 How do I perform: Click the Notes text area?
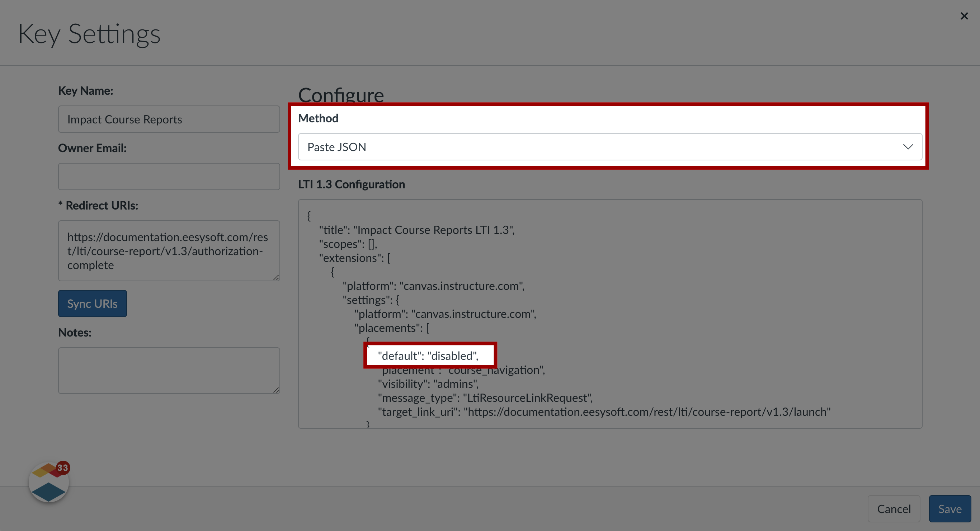coord(169,370)
